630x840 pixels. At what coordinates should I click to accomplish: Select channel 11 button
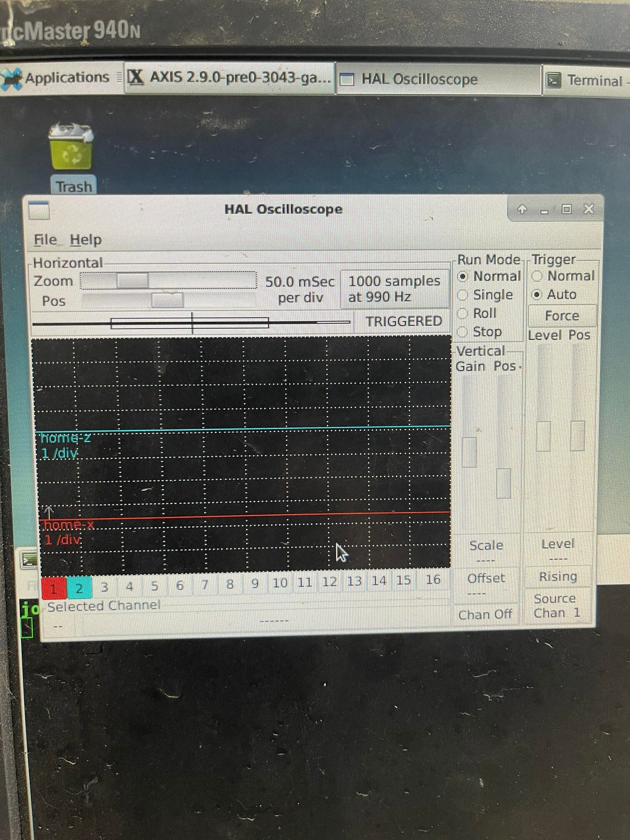(305, 582)
